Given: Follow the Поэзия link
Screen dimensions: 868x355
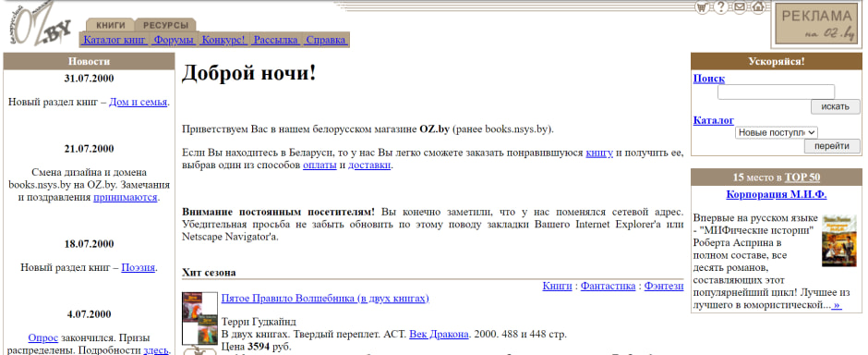Looking at the screenshot, I should [x=138, y=267].
